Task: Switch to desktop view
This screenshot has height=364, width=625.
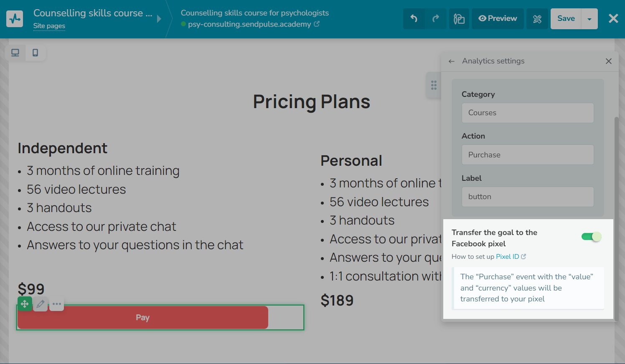Action: click(x=15, y=53)
